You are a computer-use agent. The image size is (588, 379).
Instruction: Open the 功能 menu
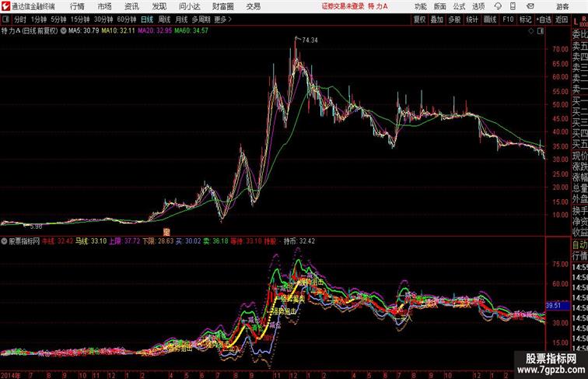pos(420,6)
